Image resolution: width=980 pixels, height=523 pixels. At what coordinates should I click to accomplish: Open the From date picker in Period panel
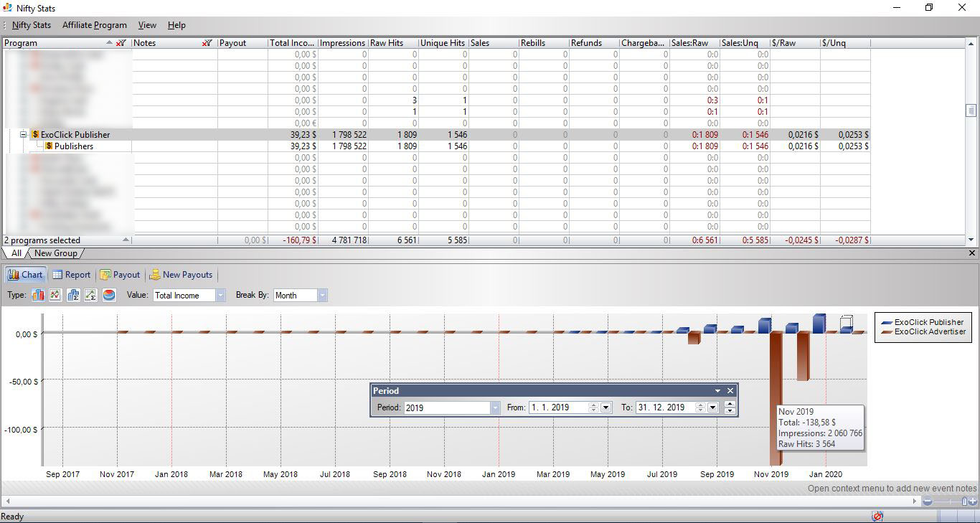[605, 407]
